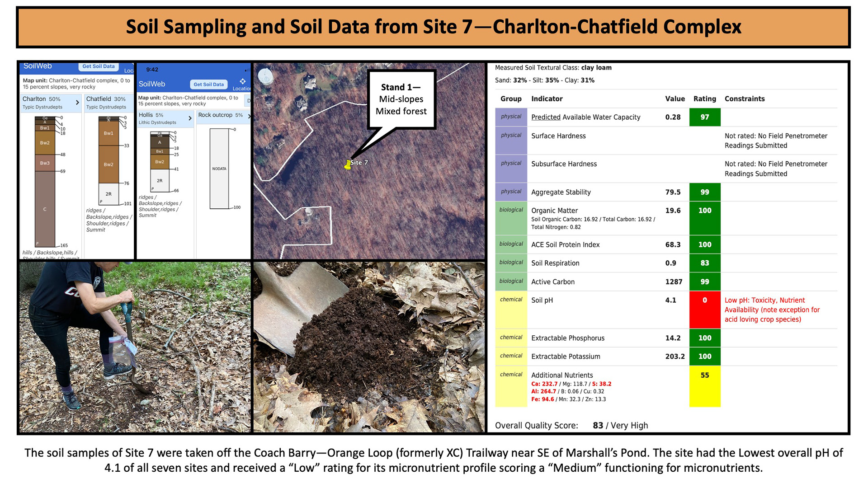Click the Charlton soil profile column diagram
Image resolution: width=868 pixels, height=488 pixels.
coord(45,181)
